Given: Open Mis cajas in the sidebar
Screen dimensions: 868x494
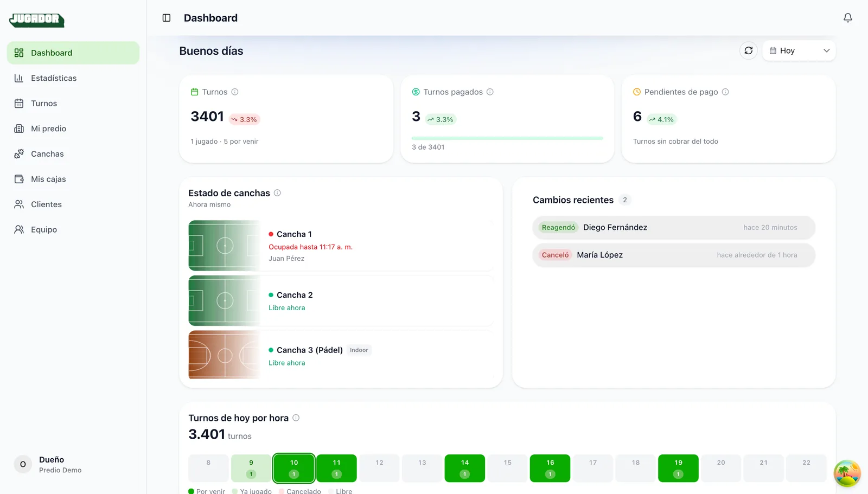Looking at the screenshot, I should point(73,179).
